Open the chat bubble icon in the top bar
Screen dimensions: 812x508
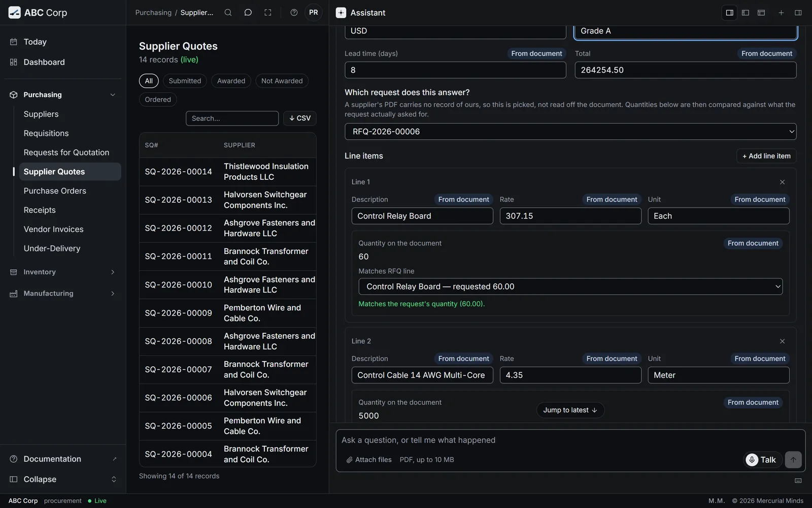(248, 13)
